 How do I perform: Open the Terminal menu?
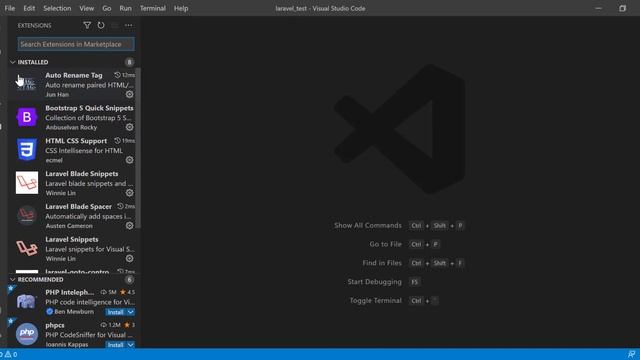click(153, 8)
